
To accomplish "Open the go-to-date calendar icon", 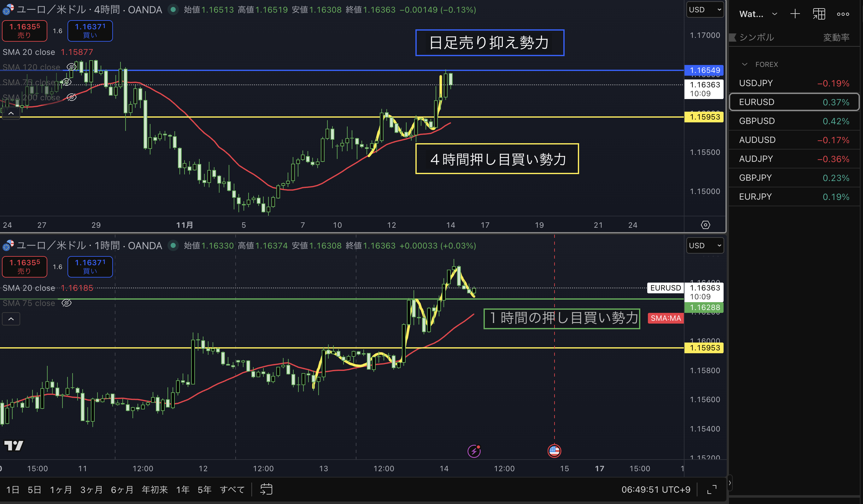I will (x=266, y=489).
